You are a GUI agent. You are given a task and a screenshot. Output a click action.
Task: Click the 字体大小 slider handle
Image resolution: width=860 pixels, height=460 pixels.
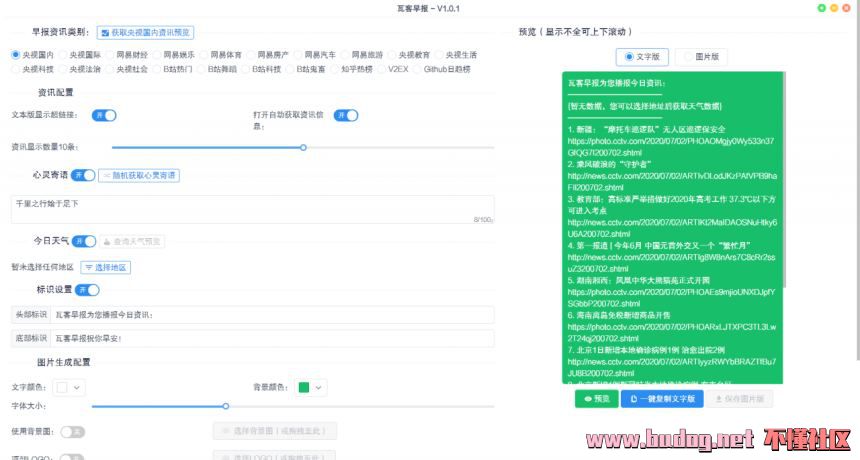(x=225, y=406)
